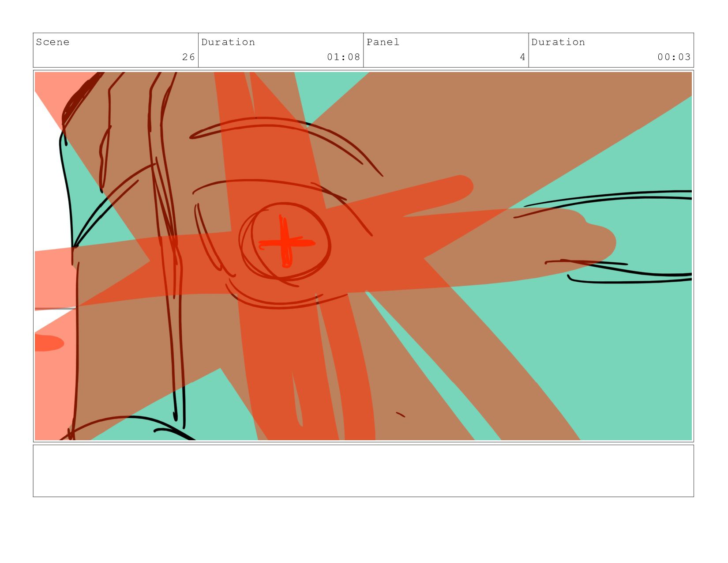The height and width of the screenshot is (563, 728).
Task: Select the Panel label in the header
Action: (383, 42)
